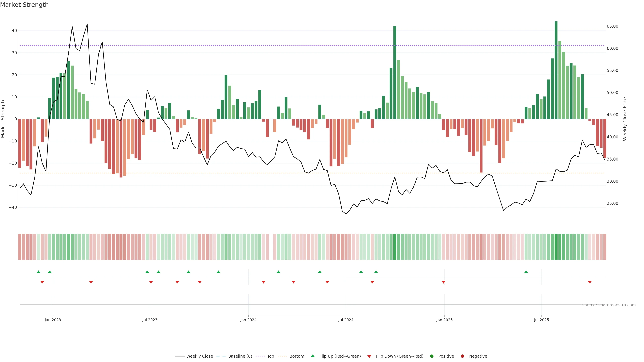The height and width of the screenshot is (362, 644).
Task: Click darkest green heatmap cell in 2024
Action: (395, 247)
